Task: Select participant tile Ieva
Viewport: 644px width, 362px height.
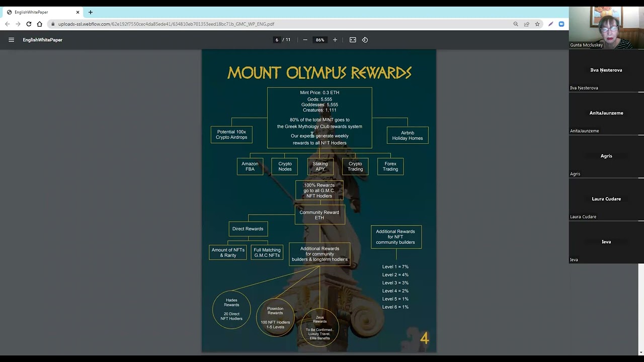Action: (x=606, y=242)
